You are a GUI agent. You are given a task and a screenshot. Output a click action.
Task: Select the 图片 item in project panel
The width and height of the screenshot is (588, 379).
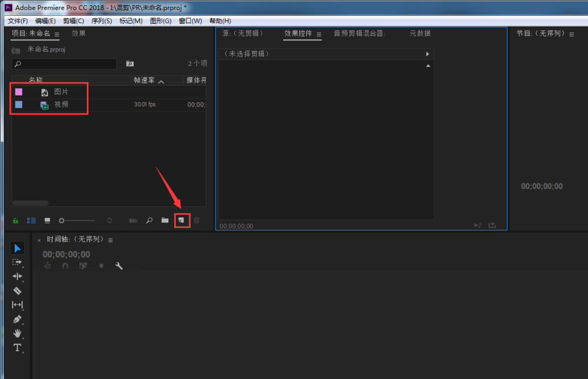(61, 92)
